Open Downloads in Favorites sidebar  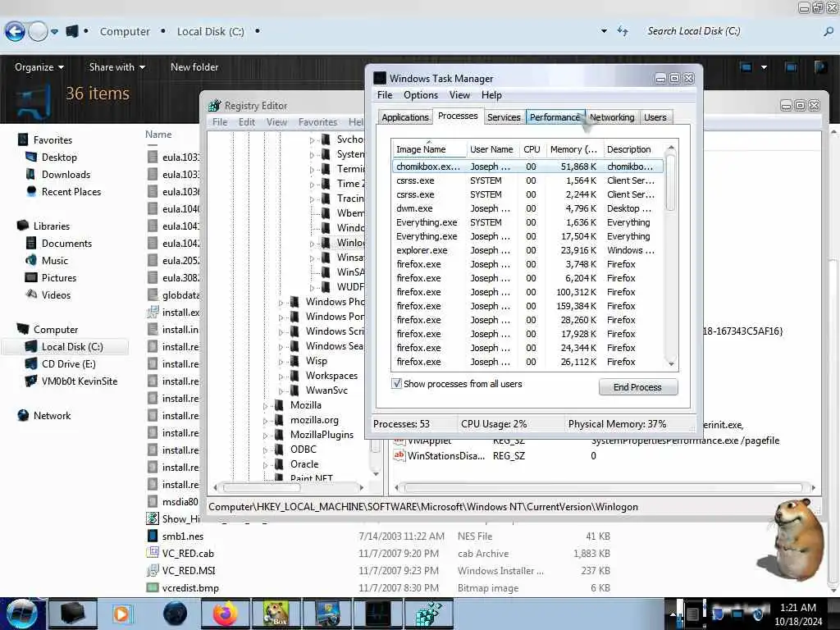click(66, 174)
